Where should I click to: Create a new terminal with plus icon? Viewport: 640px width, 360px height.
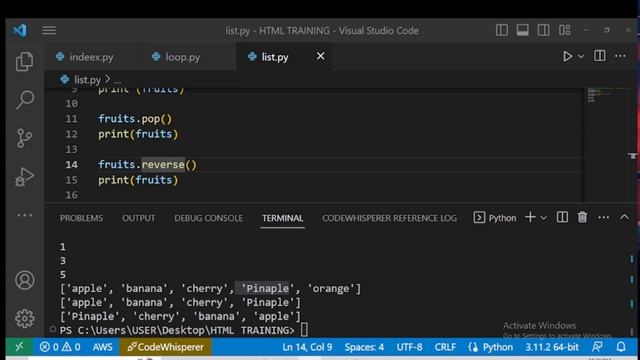click(x=530, y=218)
